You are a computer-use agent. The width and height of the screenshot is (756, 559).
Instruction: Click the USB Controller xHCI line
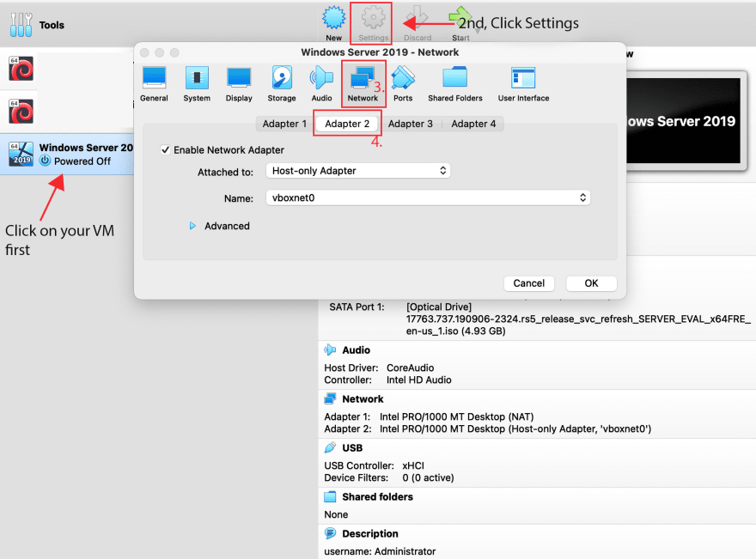tap(375, 465)
